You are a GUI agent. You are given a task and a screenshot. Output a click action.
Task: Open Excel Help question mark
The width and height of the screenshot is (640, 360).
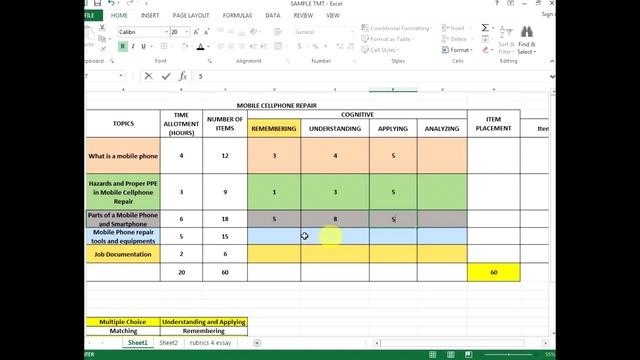(497, 3)
